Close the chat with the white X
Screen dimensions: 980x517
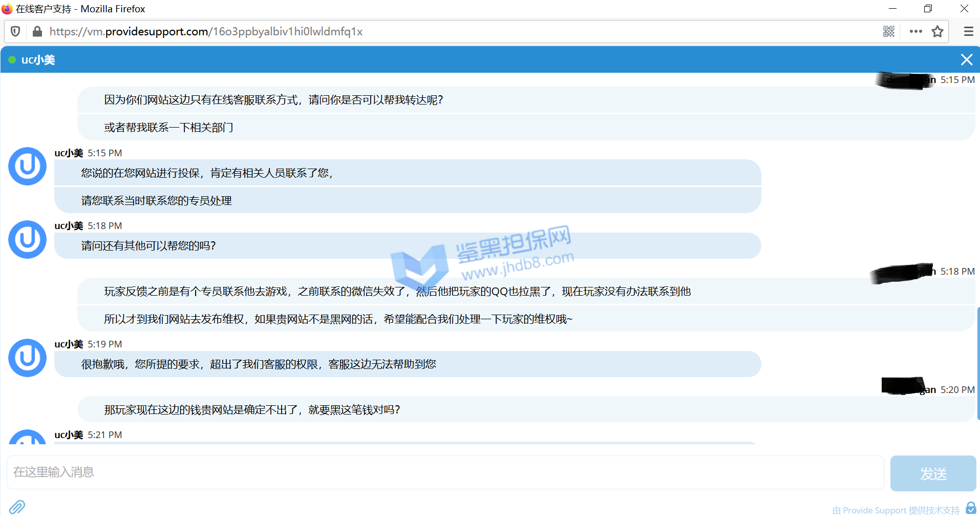[966, 60]
